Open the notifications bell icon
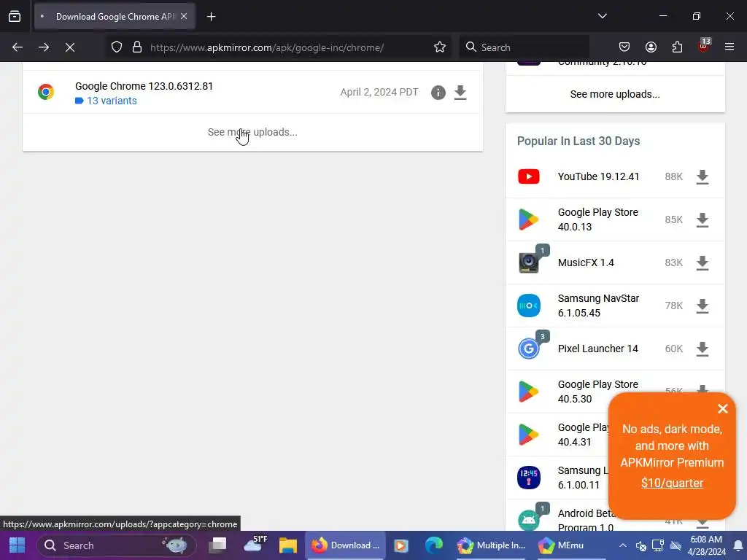 pos(738,545)
